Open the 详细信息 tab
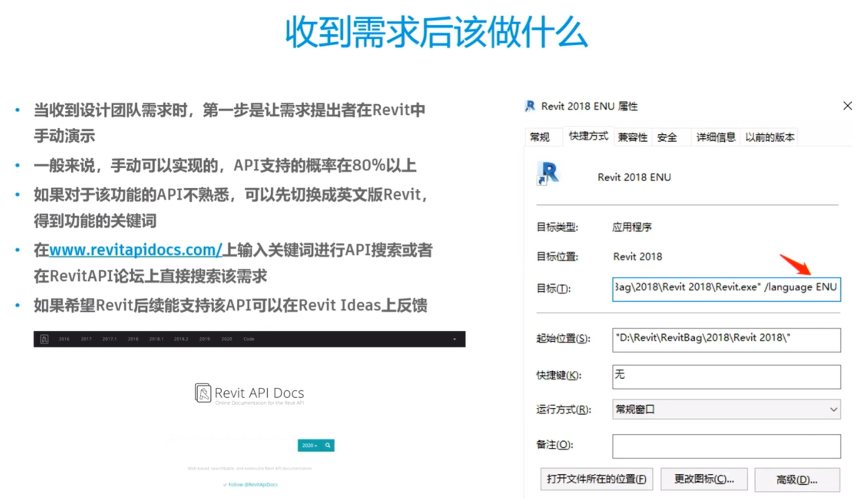The width and height of the screenshot is (868, 503). tap(716, 137)
